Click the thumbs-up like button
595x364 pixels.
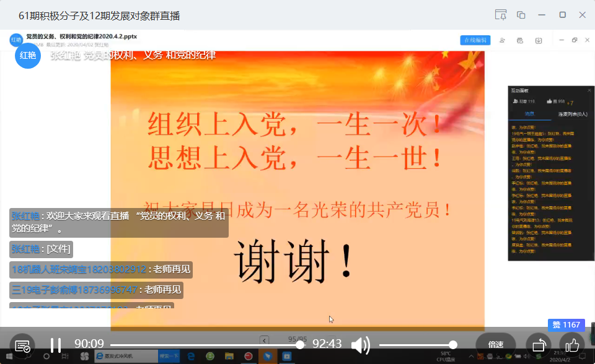click(x=571, y=345)
